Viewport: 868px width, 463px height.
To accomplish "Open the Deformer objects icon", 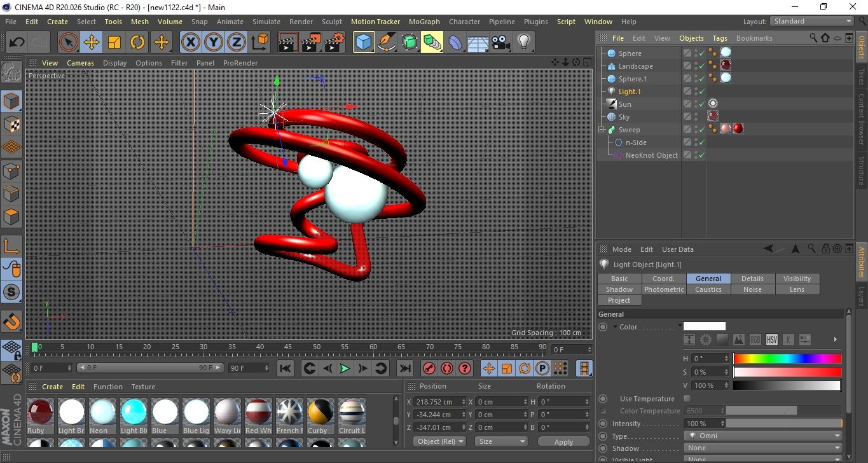I will tap(455, 43).
